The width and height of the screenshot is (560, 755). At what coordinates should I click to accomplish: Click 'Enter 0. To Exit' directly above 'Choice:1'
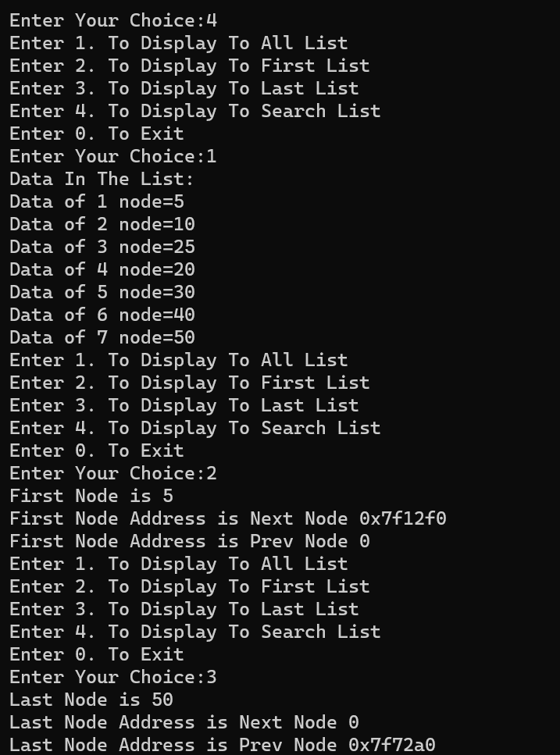[97, 134]
